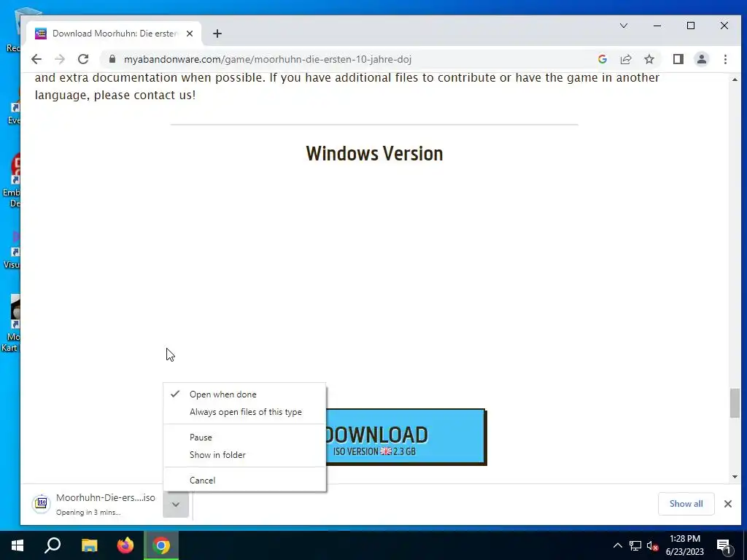Open the browser side panel

tap(678, 59)
